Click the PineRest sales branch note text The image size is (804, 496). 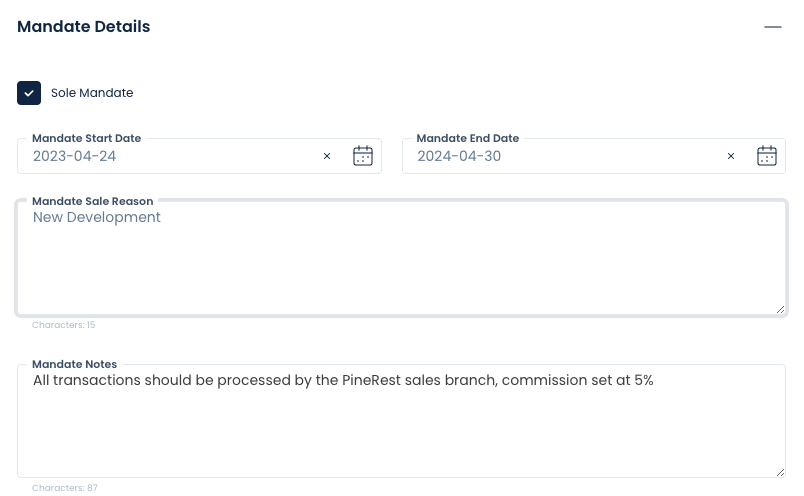(x=343, y=381)
